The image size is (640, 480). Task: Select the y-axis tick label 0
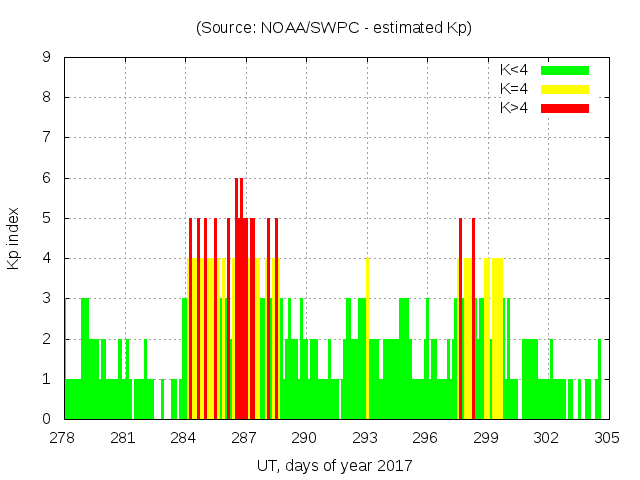coord(46,419)
